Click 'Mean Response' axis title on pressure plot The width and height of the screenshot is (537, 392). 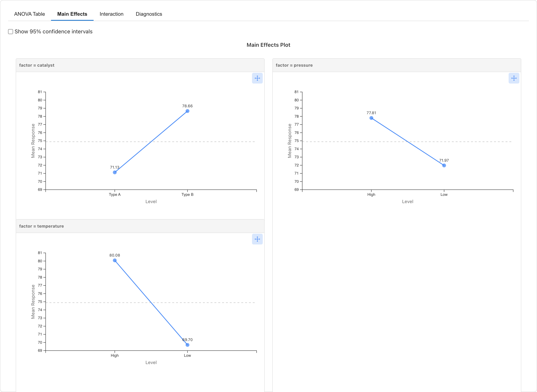tap(290, 141)
